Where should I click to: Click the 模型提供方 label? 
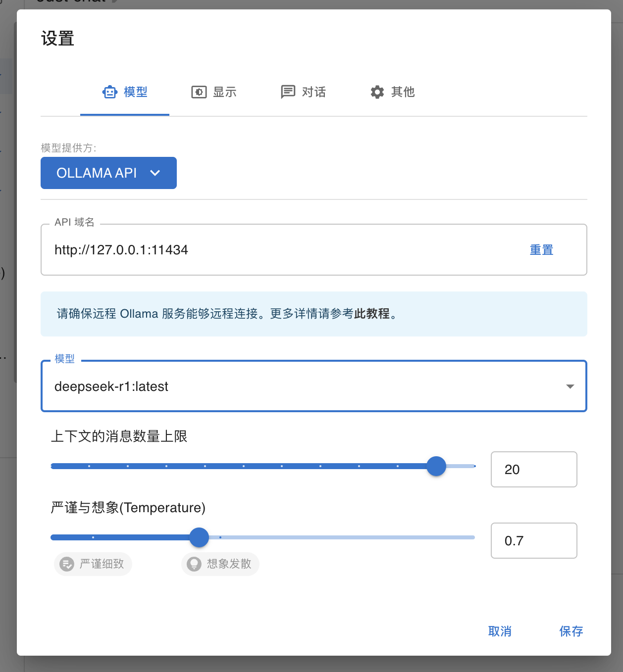point(68,148)
